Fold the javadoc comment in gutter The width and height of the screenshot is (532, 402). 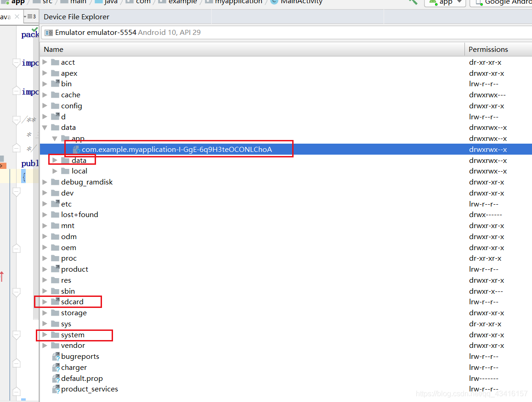[x=16, y=120]
